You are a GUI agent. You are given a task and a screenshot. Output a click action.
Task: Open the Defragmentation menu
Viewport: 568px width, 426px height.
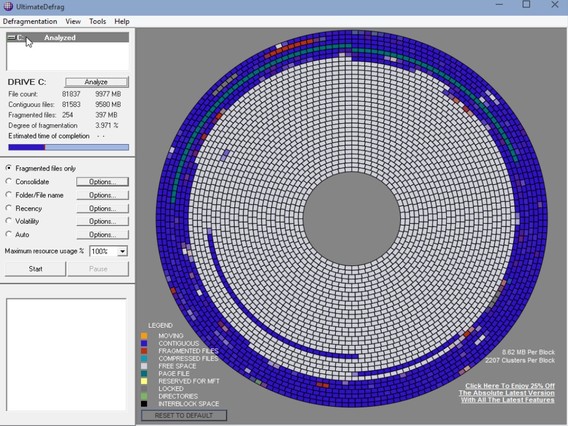click(x=30, y=21)
